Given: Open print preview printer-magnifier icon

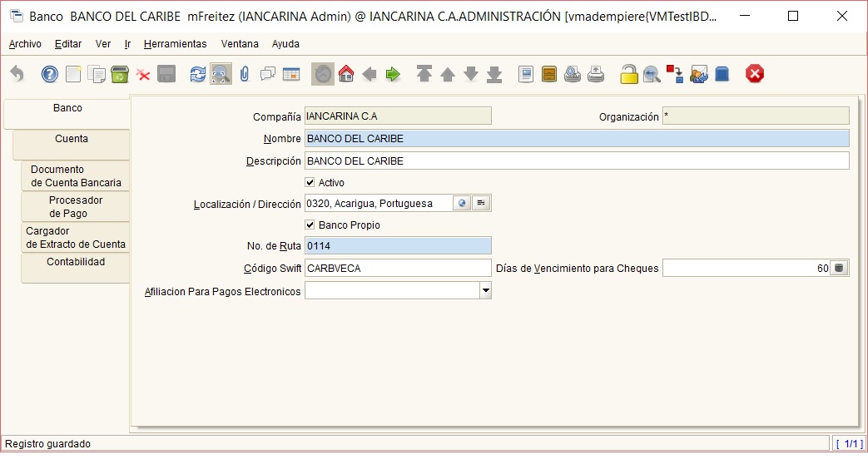Looking at the screenshot, I should pos(573,73).
